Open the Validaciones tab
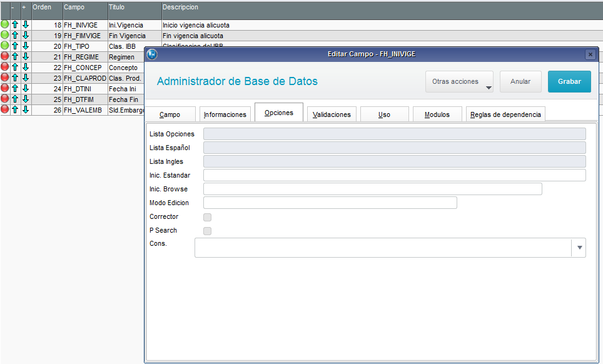This screenshot has height=364, width=603. coord(332,114)
